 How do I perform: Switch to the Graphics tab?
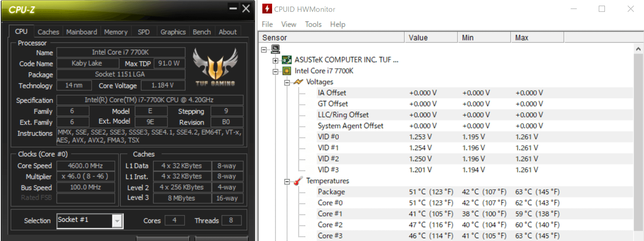tap(173, 32)
